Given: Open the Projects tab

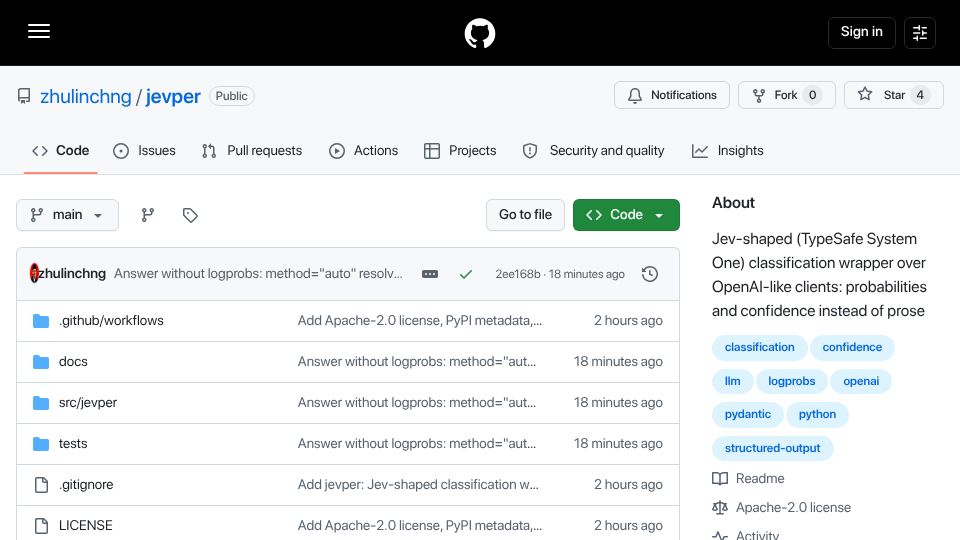Looking at the screenshot, I should (460, 151).
